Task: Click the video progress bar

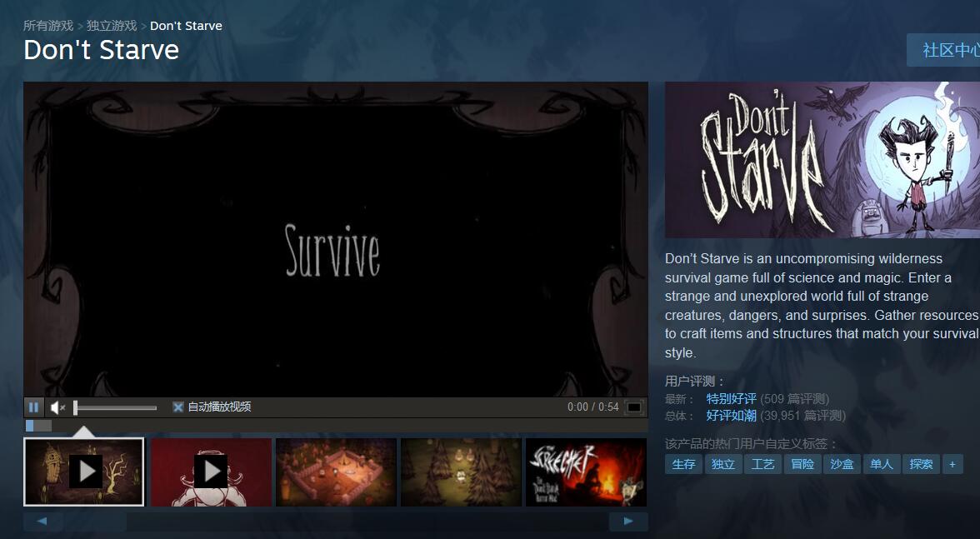Action: click(336, 426)
